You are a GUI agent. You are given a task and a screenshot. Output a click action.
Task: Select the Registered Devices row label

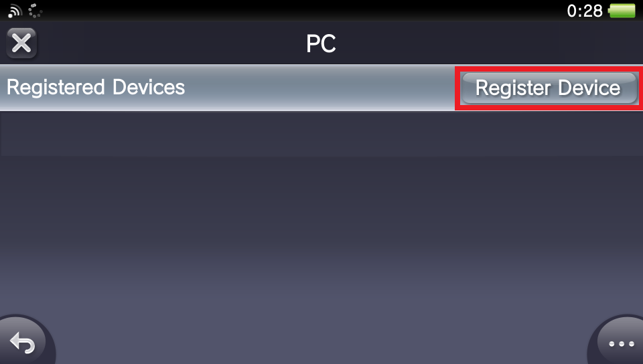tap(96, 87)
